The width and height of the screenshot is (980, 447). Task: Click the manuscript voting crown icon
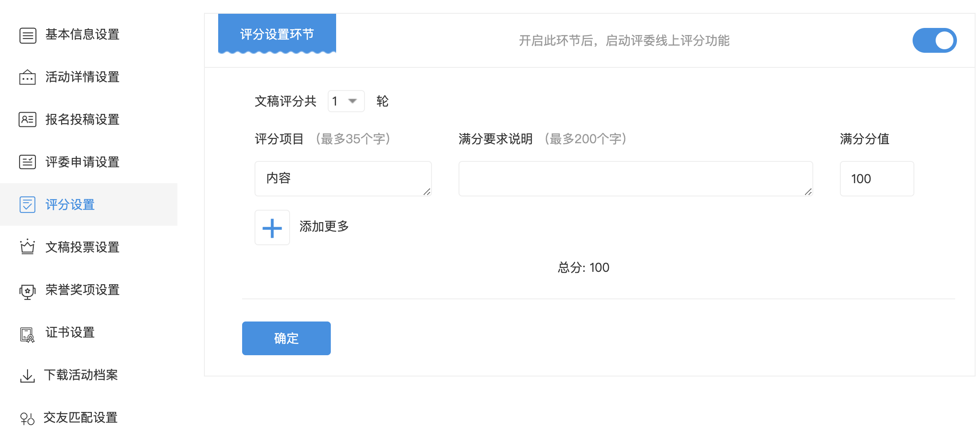point(27,247)
